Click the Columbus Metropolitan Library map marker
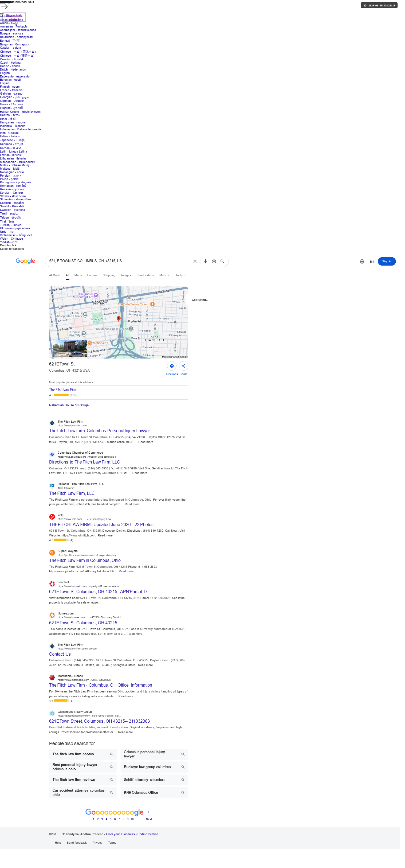Screen dimensions: 405x868 pyautogui.click(x=86, y=318)
